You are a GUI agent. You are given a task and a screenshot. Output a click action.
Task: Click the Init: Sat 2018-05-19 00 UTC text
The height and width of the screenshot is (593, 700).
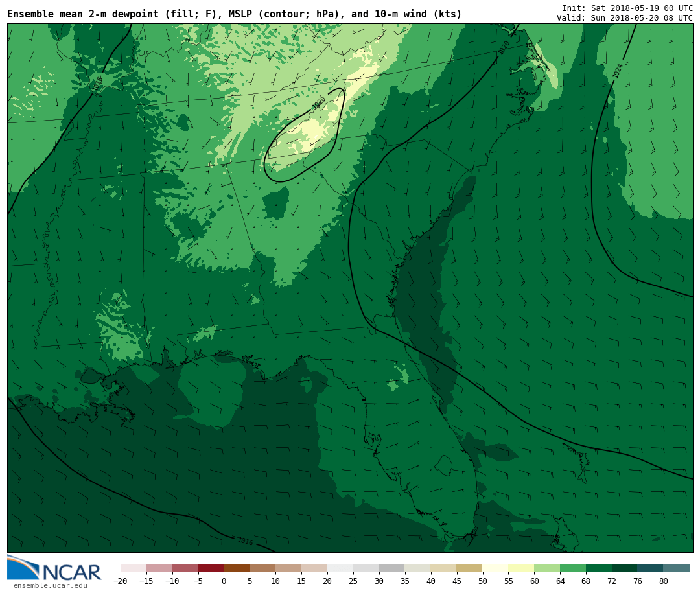627,8
